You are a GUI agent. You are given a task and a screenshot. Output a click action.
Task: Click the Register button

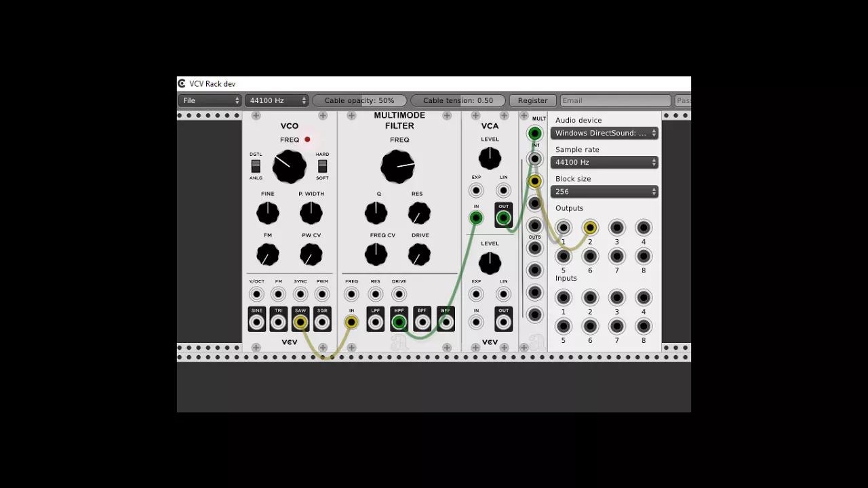point(532,100)
